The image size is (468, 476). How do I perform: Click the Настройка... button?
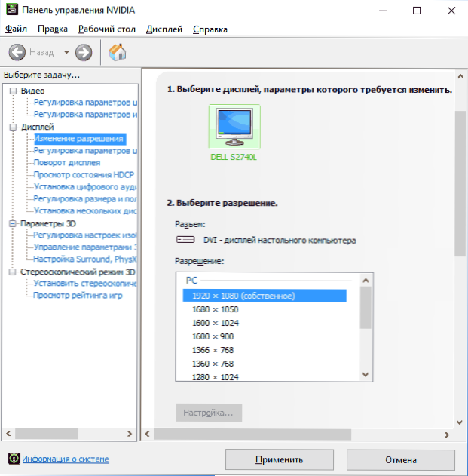[209, 413]
